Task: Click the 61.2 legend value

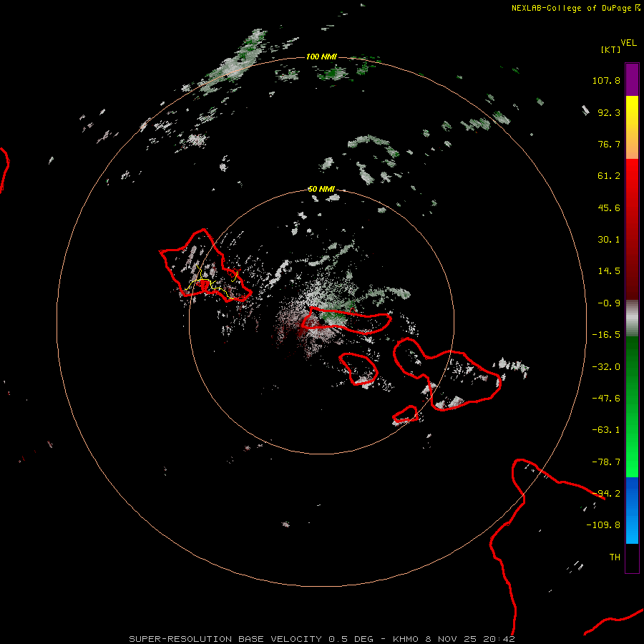Action: (x=609, y=176)
